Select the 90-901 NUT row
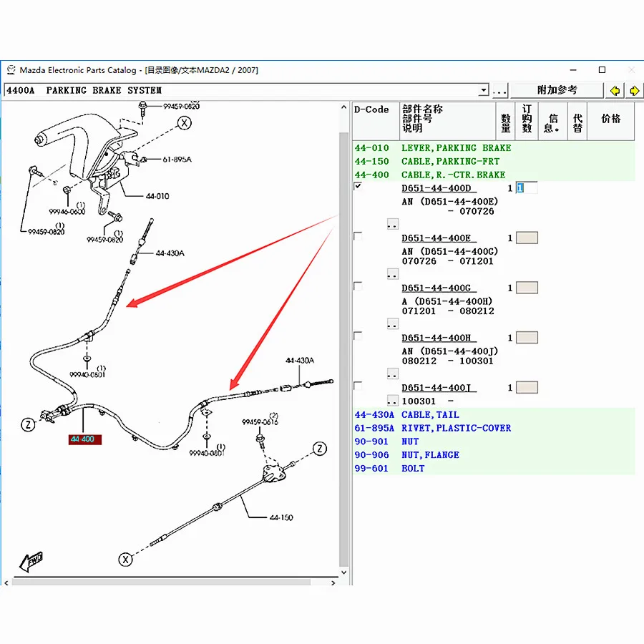The height and width of the screenshot is (644, 644). [493, 441]
